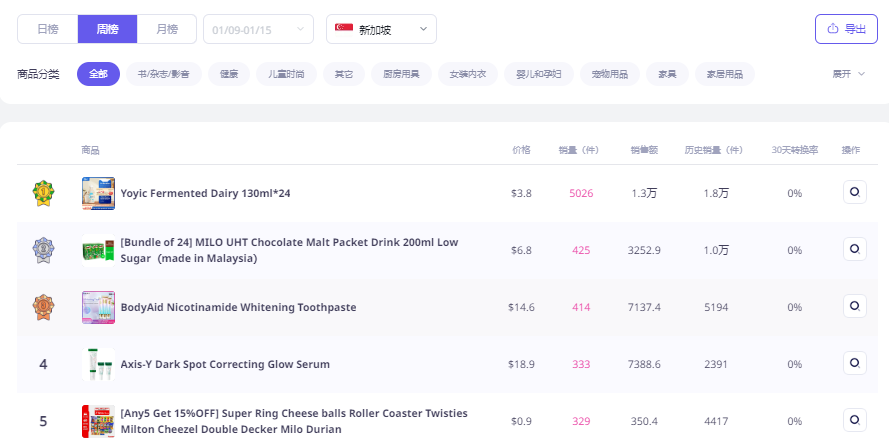Open search icon for Yoyic Fermented Dairy
Screen dimensions: 889x445
tap(854, 192)
